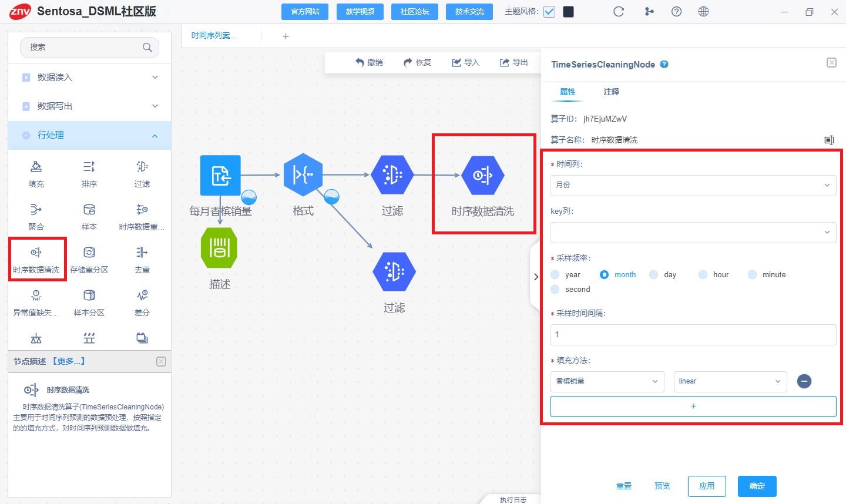Screen dimensions: 846x504
Task: Open the 时间列 dropdown
Action: pyautogui.click(x=693, y=185)
